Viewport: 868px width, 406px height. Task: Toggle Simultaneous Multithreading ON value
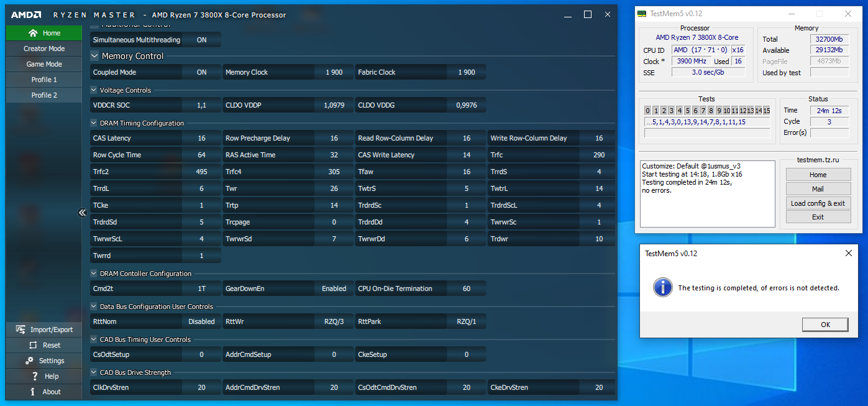[x=202, y=40]
